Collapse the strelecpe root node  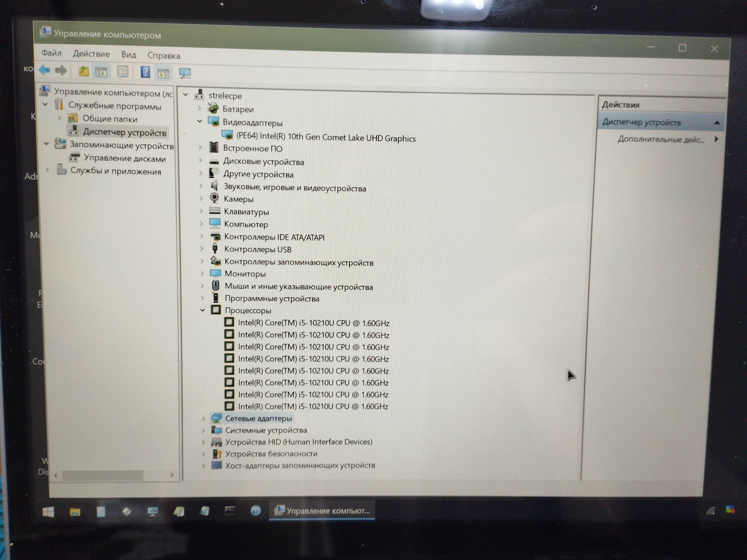coord(186,94)
